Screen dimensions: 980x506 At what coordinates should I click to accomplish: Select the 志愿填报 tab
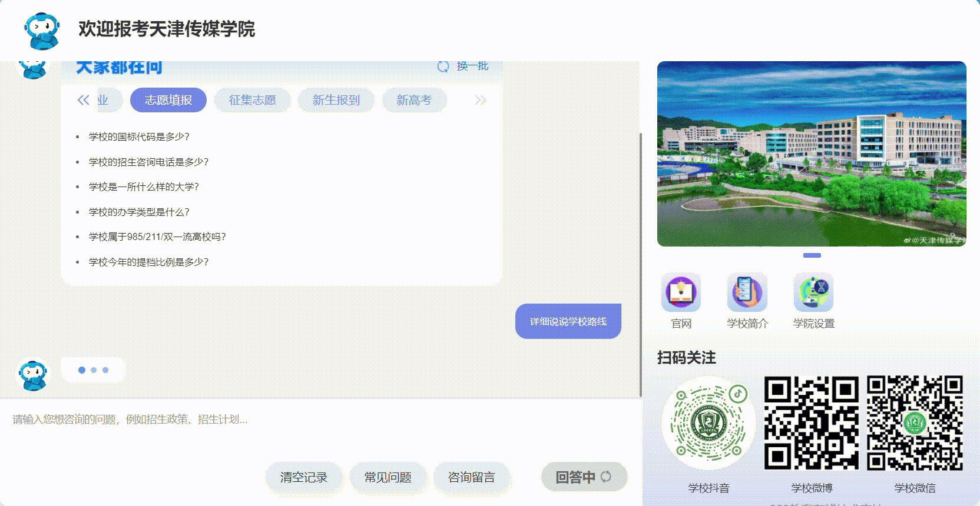pos(168,100)
